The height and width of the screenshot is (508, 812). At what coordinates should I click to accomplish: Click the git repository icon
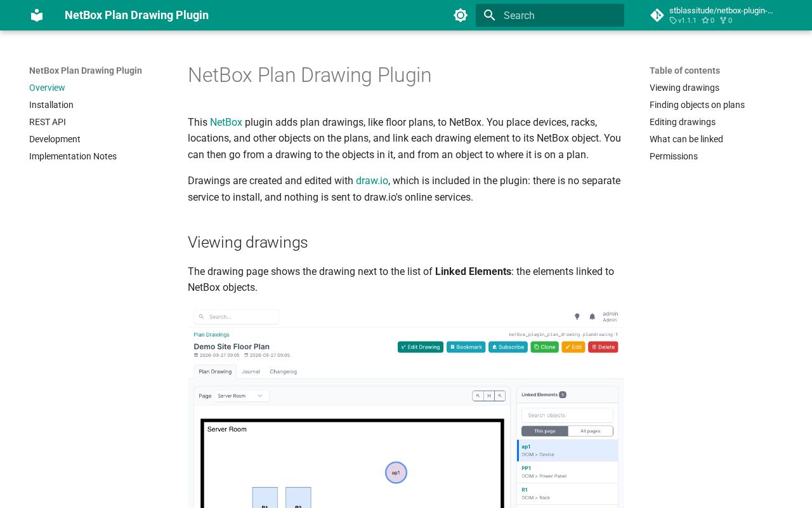tap(657, 15)
